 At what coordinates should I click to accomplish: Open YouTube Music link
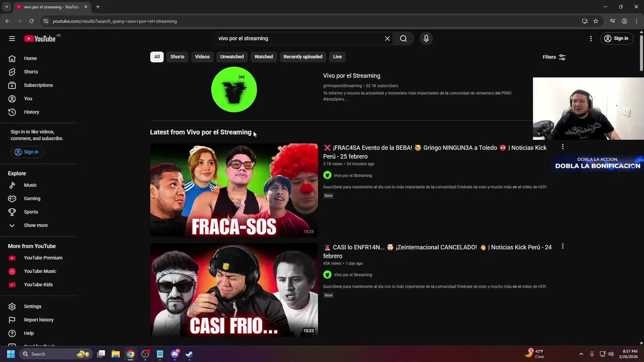tap(39, 271)
